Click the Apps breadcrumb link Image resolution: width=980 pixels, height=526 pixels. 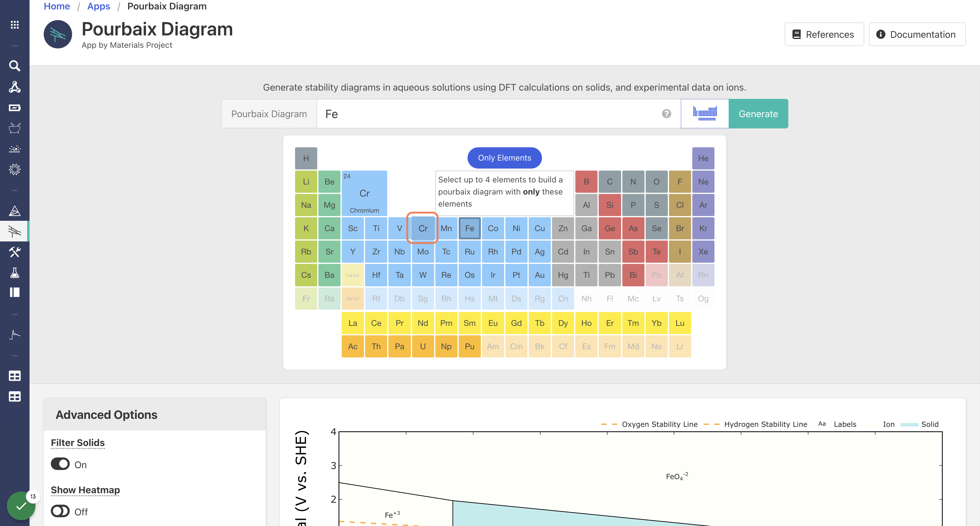pos(99,6)
